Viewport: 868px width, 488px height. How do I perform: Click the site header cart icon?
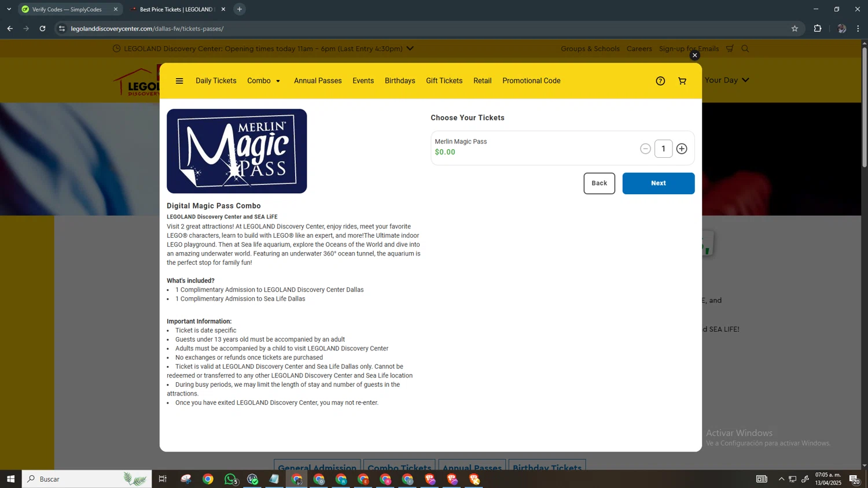click(730, 49)
